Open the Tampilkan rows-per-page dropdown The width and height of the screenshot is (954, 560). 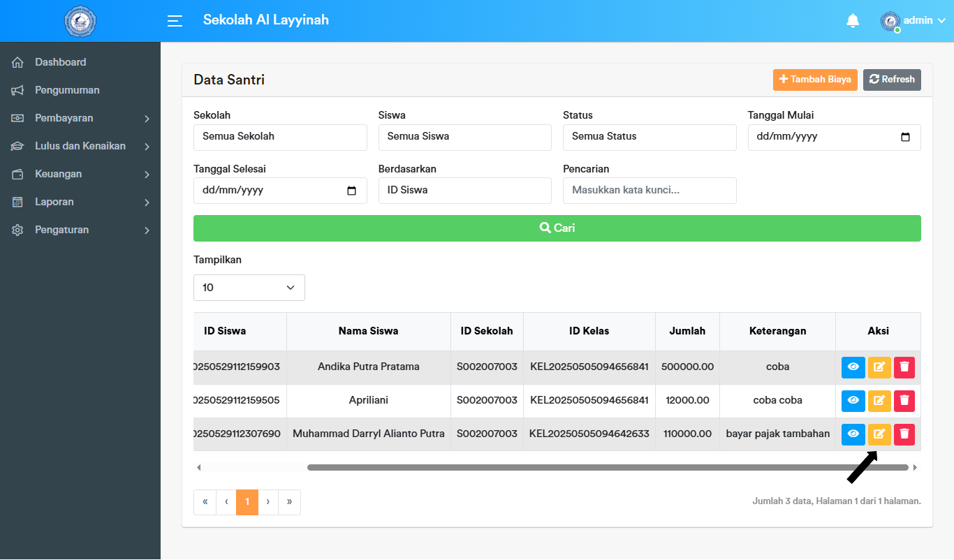pyautogui.click(x=249, y=288)
